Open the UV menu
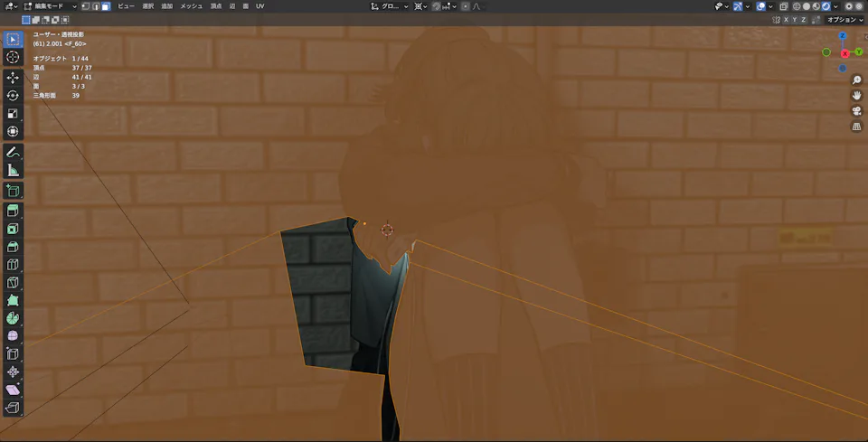 coord(260,6)
